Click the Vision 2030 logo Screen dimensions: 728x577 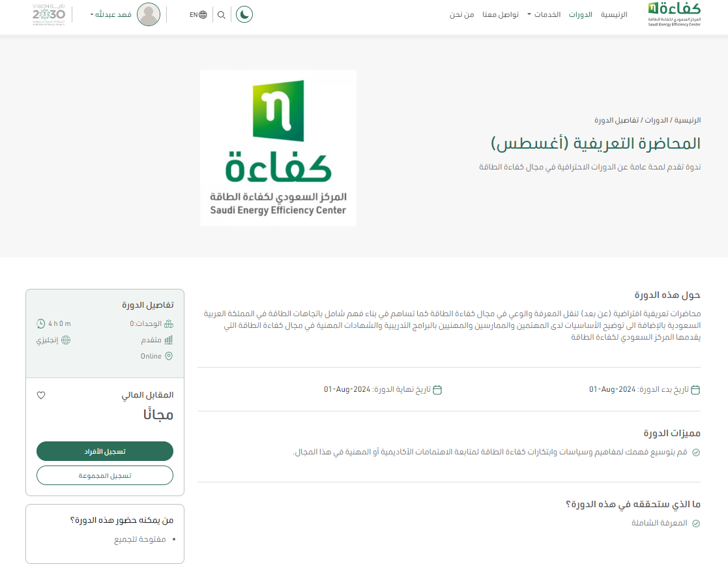pyautogui.click(x=49, y=14)
